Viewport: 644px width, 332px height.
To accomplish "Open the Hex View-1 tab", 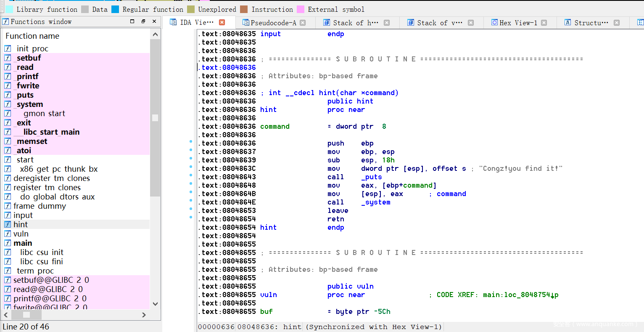I will pos(518,23).
